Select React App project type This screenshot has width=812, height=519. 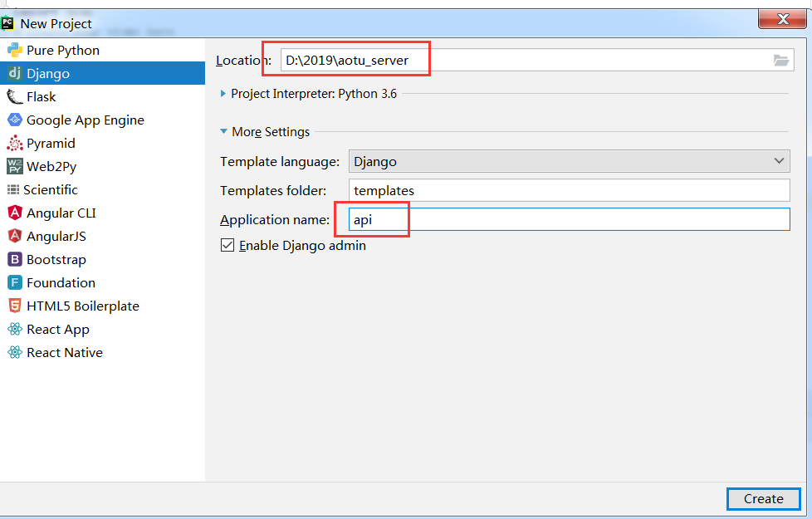point(102,330)
